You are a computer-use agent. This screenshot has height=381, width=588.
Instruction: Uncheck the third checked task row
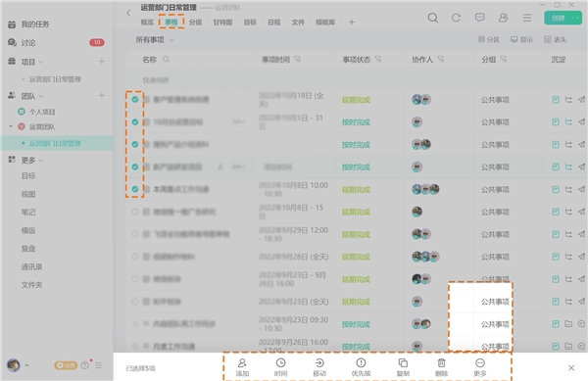135,144
